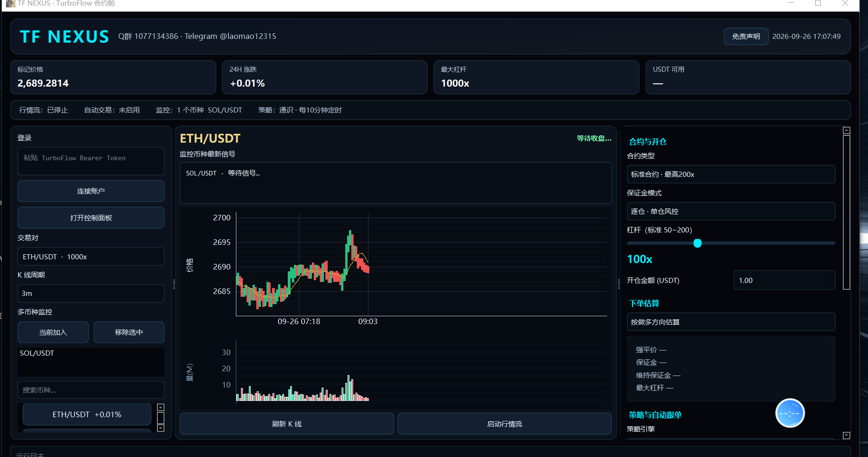The height and width of the screenshot is (457, 868).
Task: Open the 保证金模式 逐仓 dropdown
Action: [731, 211]
